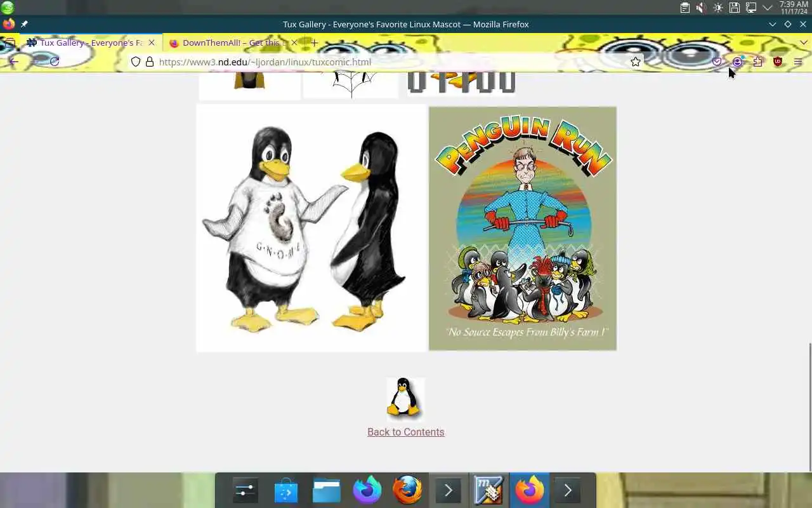
Task: Open the clipboard tray icon
Action: click(685, 8)
